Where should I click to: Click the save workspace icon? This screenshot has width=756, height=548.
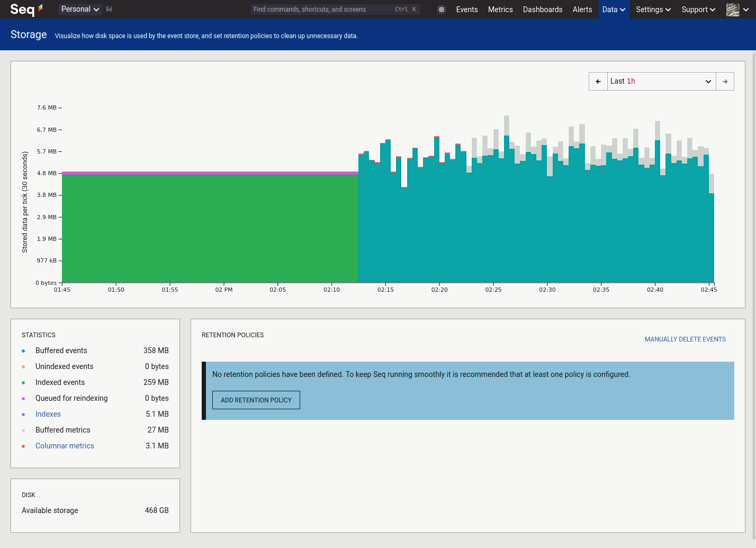click(x=109, y=9)
